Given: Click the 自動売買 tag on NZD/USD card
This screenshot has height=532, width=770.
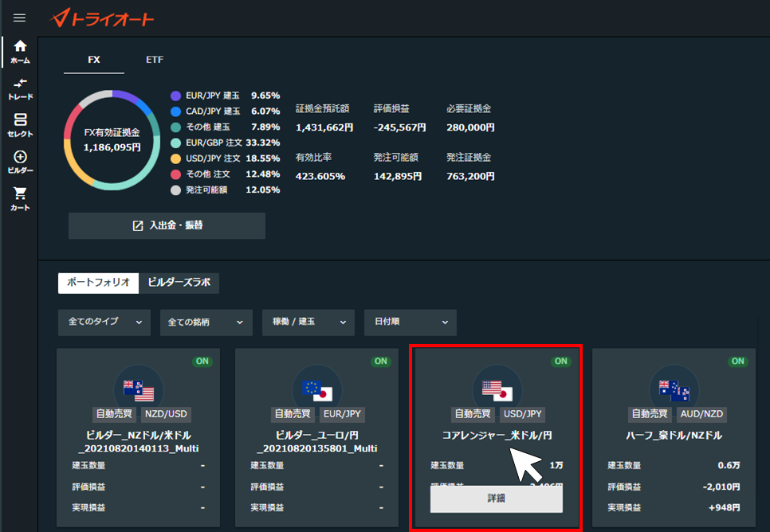Looking at the screenshot, I should click(114, 413).
